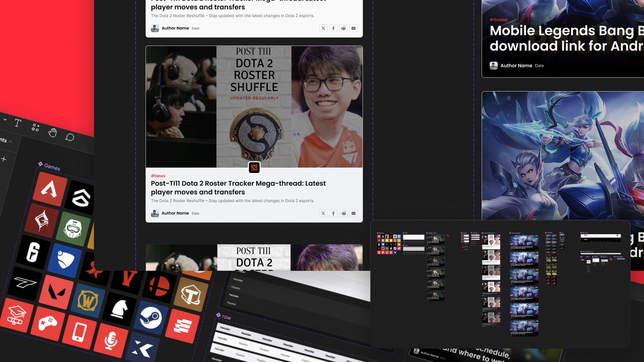Select the Text tool in the toolbar

pos(18,123)
